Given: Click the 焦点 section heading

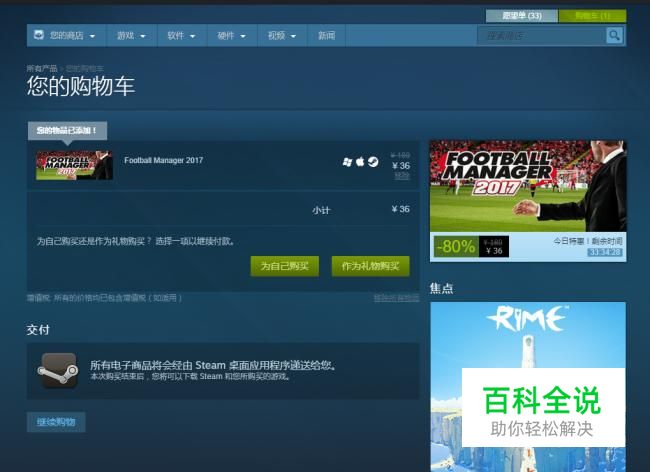Looking at the screenshot, I should pyautogui.click(x=441, y=288).
